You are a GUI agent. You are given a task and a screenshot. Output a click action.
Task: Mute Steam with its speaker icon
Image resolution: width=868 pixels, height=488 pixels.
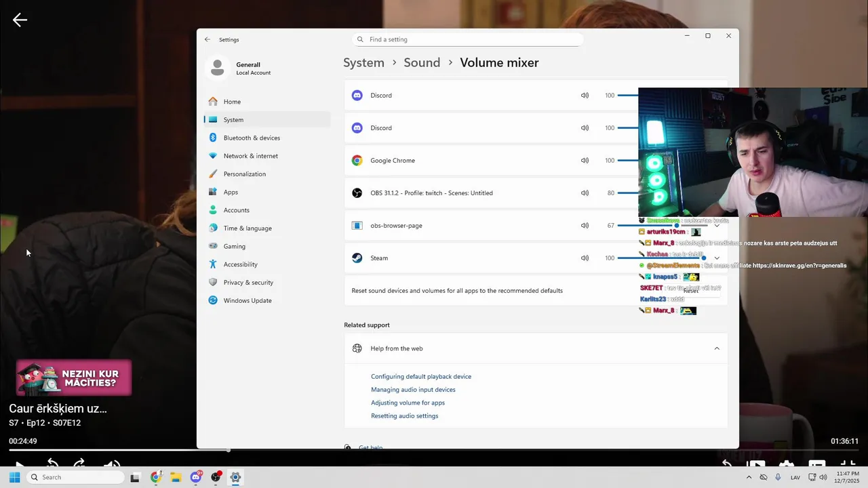coord(585,258)
